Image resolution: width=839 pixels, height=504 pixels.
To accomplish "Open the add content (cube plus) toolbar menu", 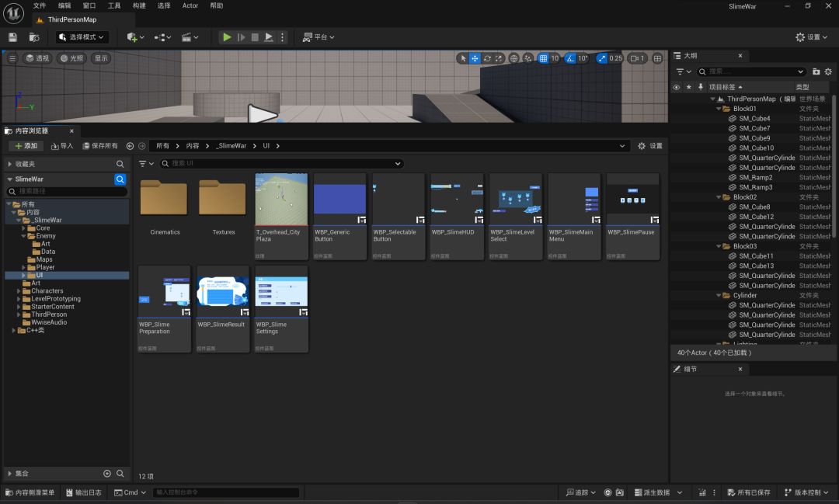I will (x=135, y=37).
